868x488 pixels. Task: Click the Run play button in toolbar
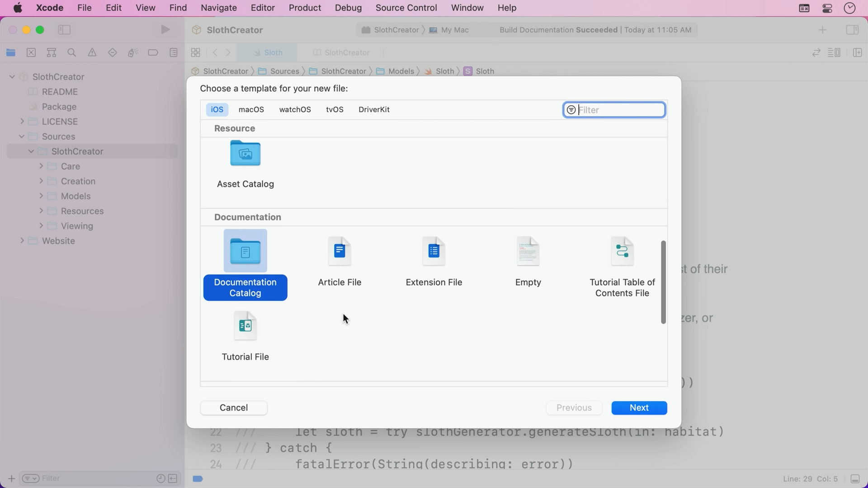[165, 30]
